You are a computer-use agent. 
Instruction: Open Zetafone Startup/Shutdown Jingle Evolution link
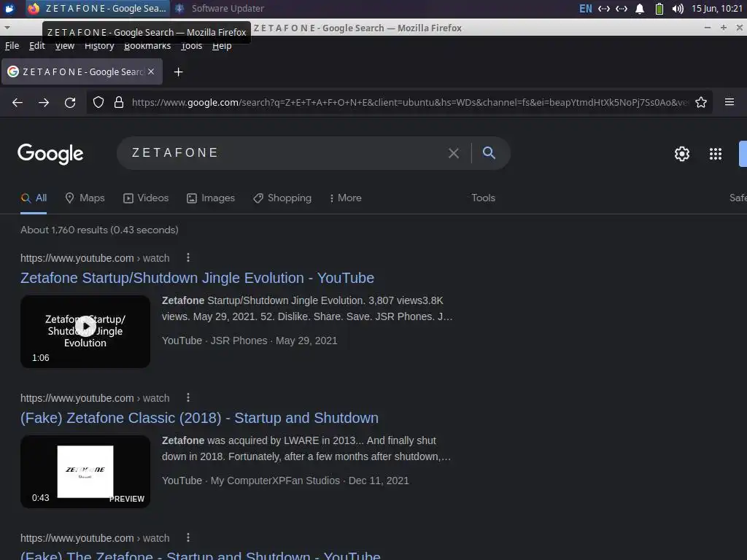pos(197,278)
